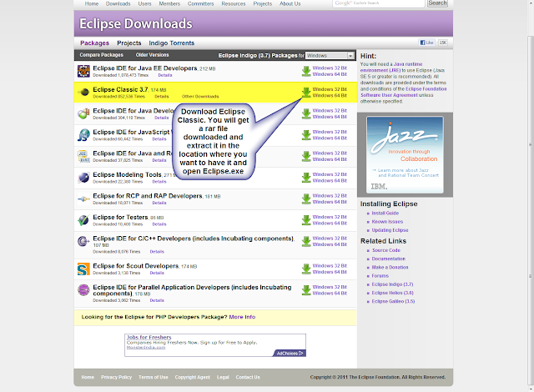
Task: Click green download arrow for Java EE Developers
Action: click(306, 71)
